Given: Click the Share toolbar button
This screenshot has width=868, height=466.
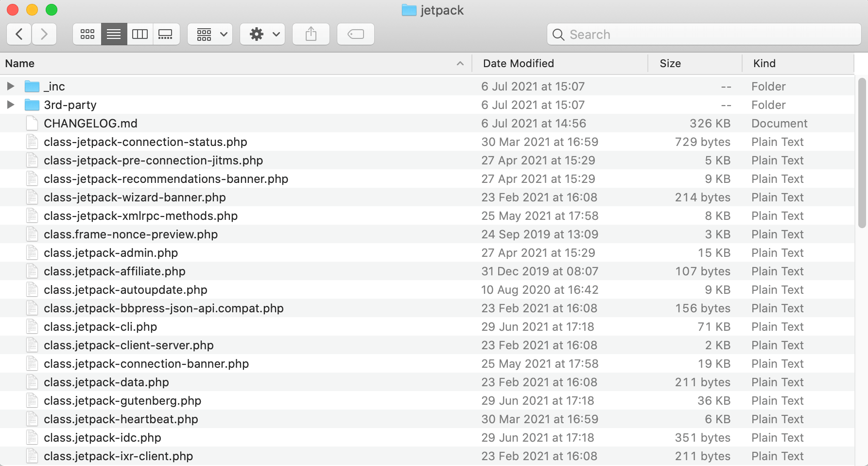Looking at the screenshot, I should coord(311,34).
